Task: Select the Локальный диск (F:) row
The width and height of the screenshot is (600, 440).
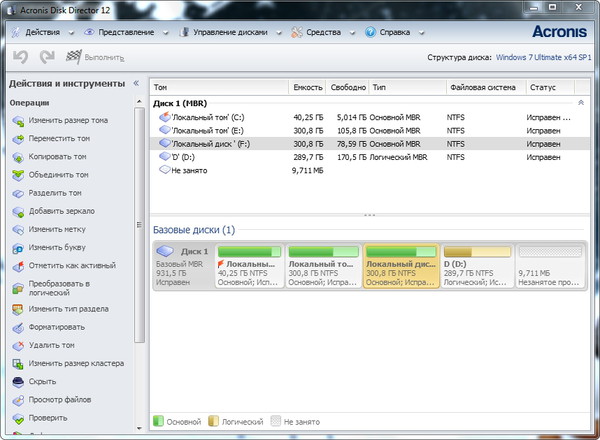Action: pyautogui.click(x=210, y=143)
